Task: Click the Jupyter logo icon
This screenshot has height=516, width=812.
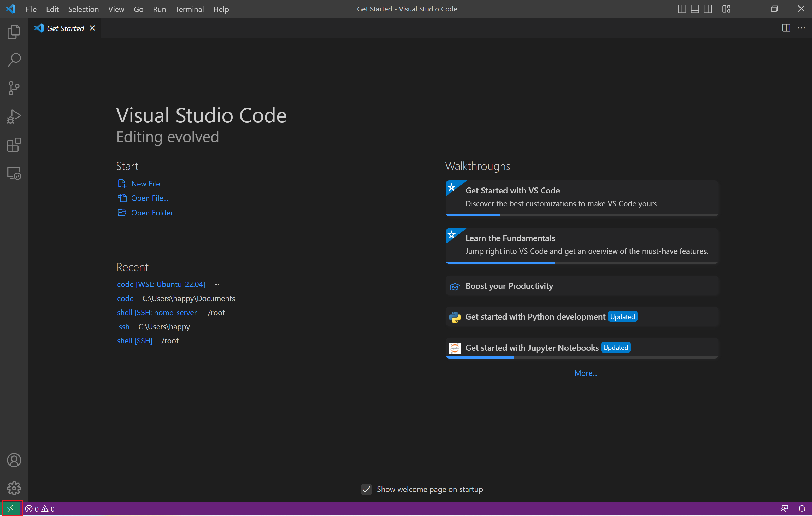Action: tap(455, 348)
